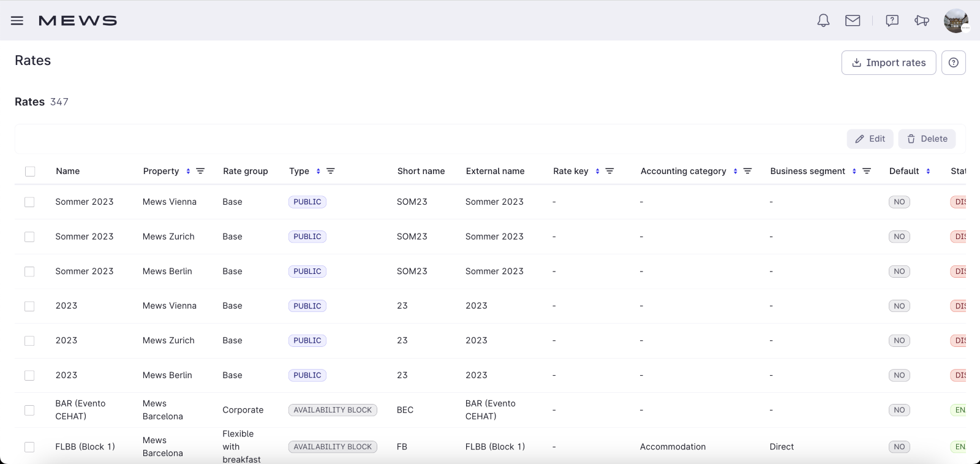980x464 pixels.
Task: Sort rates by Accounting category column
Action: pos(735,172)
